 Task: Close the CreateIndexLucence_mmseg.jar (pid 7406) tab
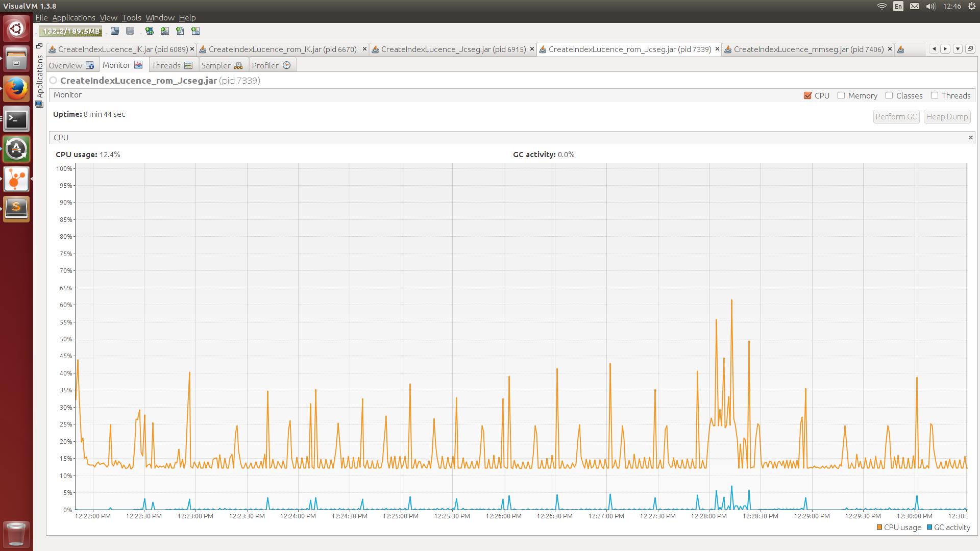click(x=890, y=49)
